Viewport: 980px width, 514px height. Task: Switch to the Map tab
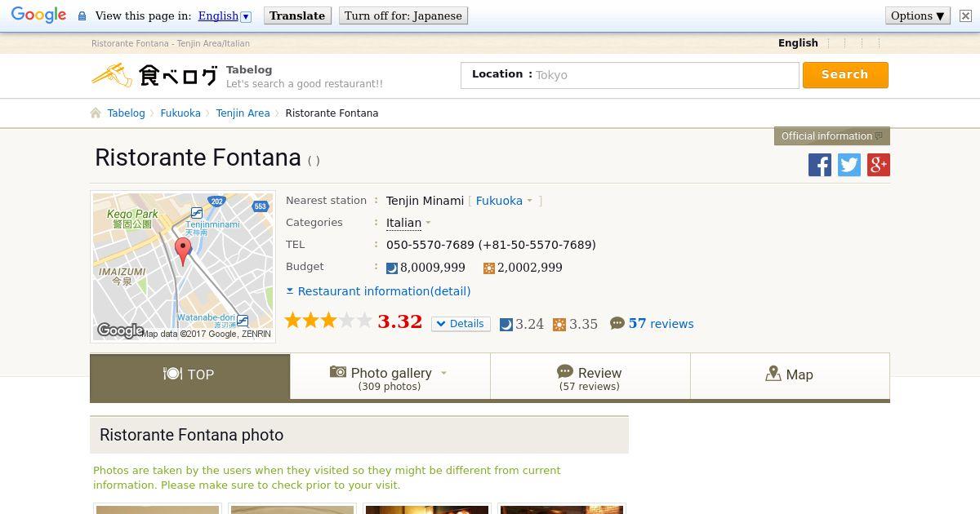tap(790, 375)
